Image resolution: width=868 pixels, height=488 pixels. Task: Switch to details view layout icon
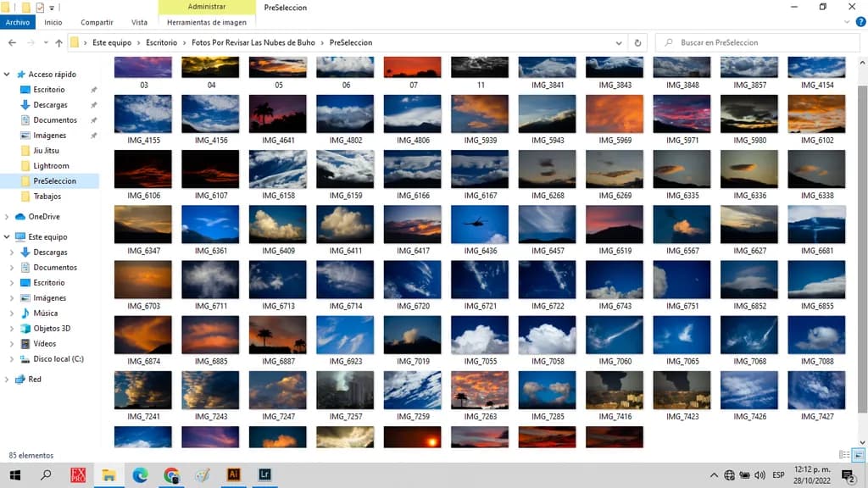point(844,455)
